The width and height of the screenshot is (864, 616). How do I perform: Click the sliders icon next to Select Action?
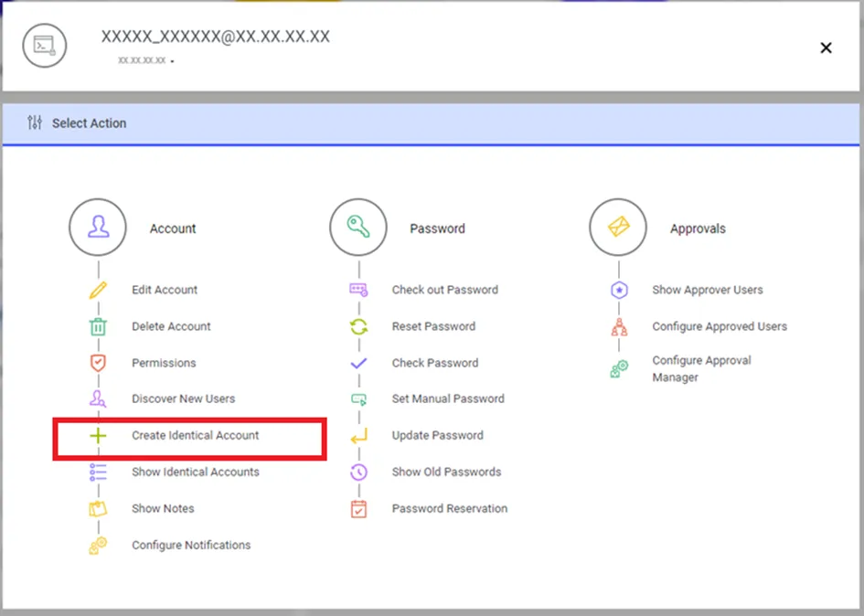tap(35, 122)
